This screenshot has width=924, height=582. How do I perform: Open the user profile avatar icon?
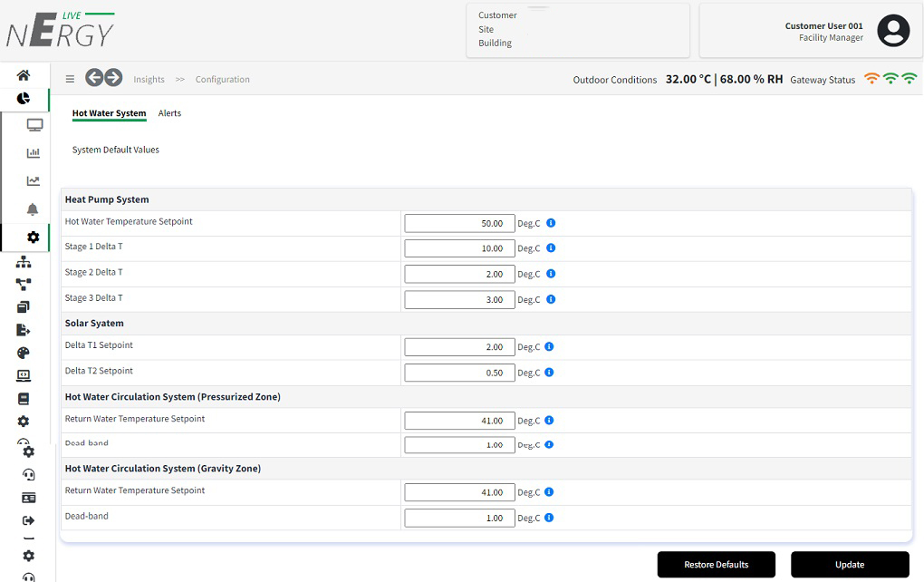pos(893,31)
